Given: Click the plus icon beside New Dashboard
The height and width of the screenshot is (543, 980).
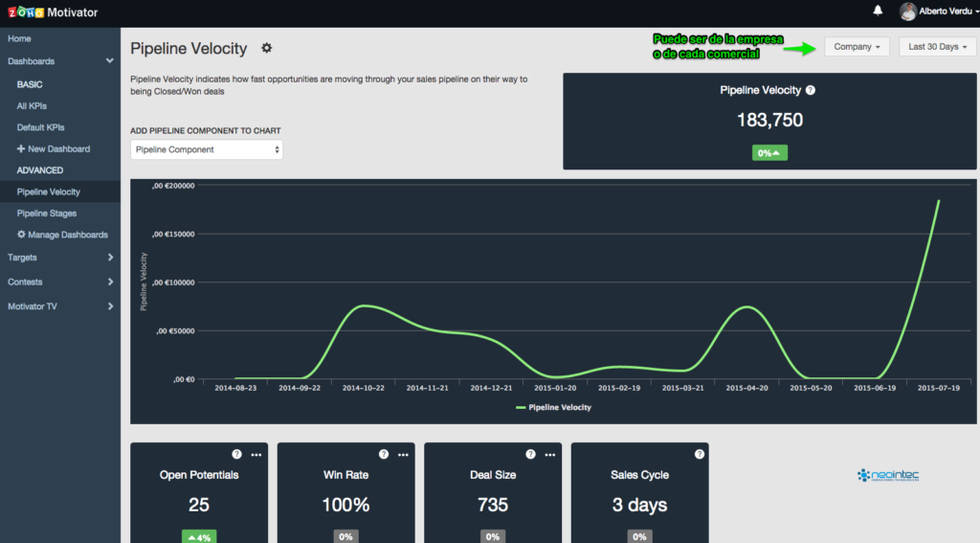Looking at the screenshot, I should point(21,148).
